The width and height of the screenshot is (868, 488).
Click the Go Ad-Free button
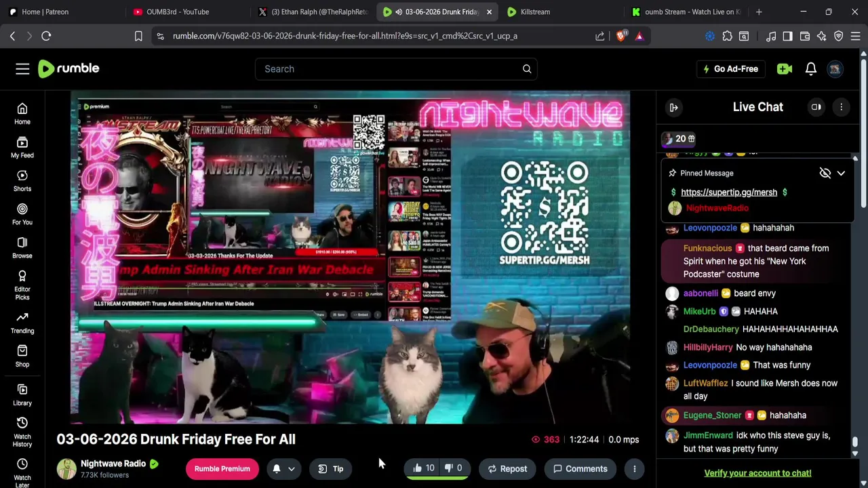click(x=730, y=68)
